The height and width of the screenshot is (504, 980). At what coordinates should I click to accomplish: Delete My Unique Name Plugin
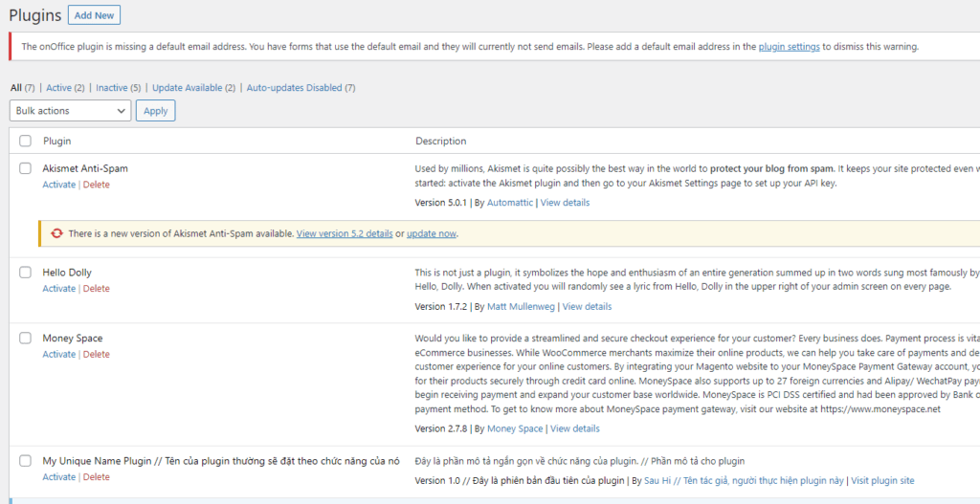(x=97, y=477)
